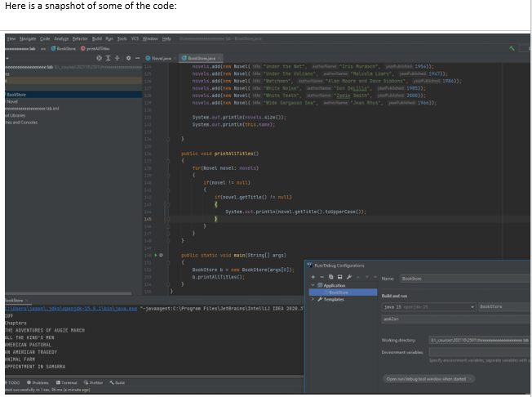
Task: Click the fold marker at line 134
Action: [168, 139]
